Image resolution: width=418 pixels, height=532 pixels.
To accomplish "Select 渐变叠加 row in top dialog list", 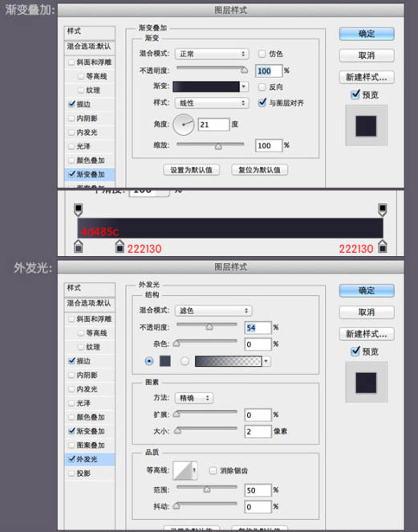I will pyautogui.click(x=90, y=174).
